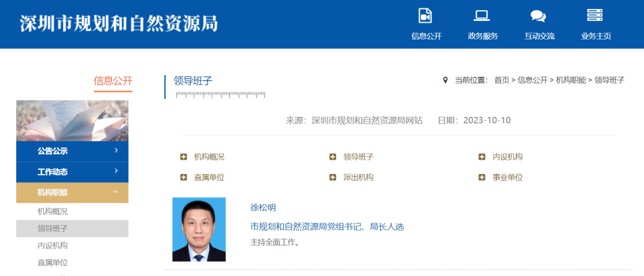This screenshot has height=276, width=644.
Task: Click the name 徐松明
Action: point(263,208)
